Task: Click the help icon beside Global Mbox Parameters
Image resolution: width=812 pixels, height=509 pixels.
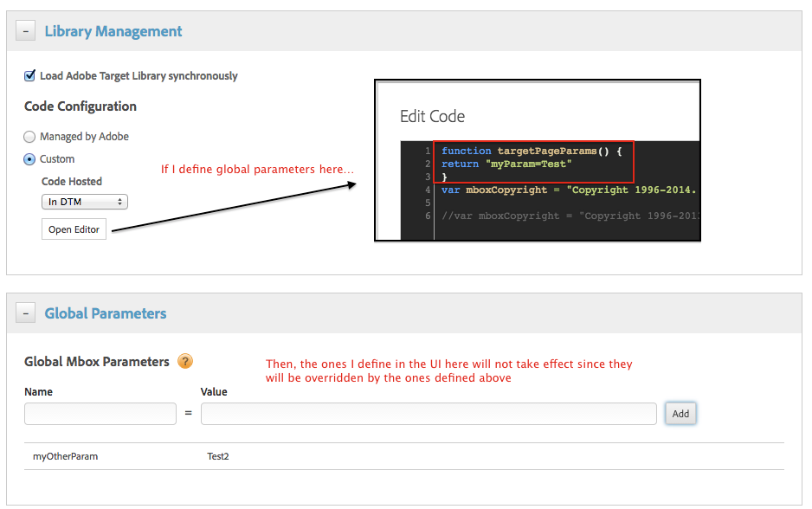Action: [185, 361]
